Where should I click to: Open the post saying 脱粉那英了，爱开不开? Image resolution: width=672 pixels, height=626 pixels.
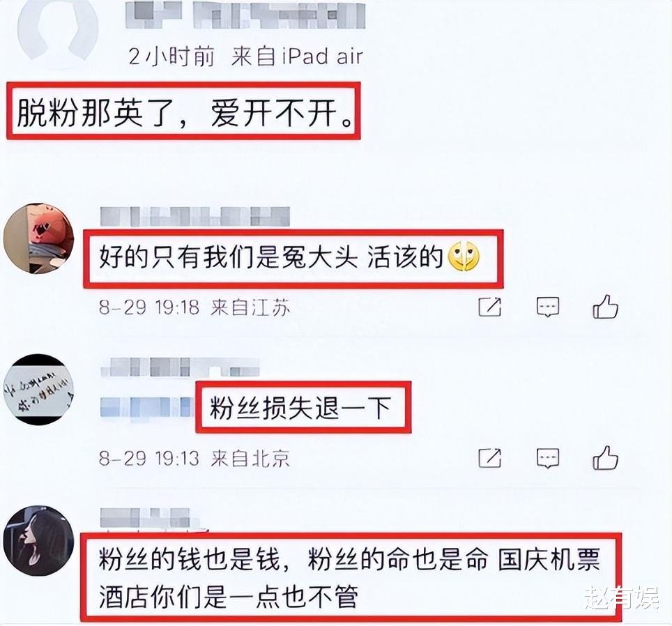(x=183, y=112)
